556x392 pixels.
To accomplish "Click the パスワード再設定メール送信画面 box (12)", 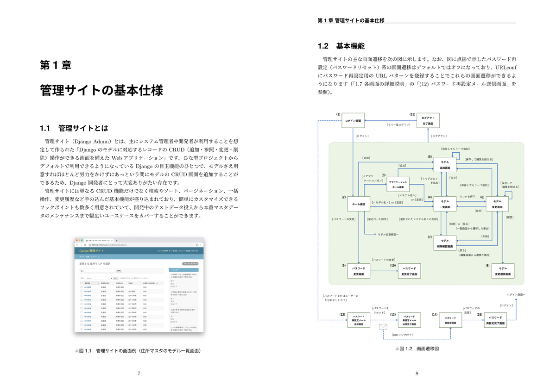I will [359, 320].
